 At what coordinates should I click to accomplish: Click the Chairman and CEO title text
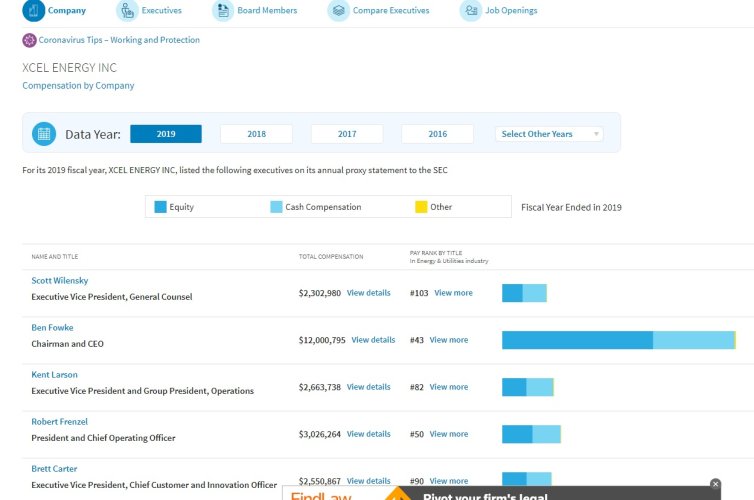coord(67,344)
